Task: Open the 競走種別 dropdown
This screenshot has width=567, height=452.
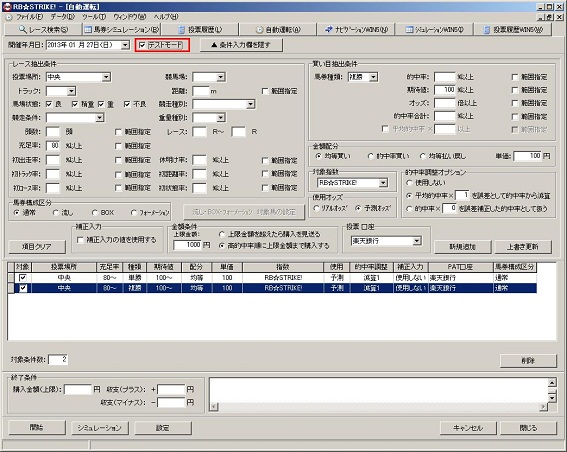Action: [250, 105]
